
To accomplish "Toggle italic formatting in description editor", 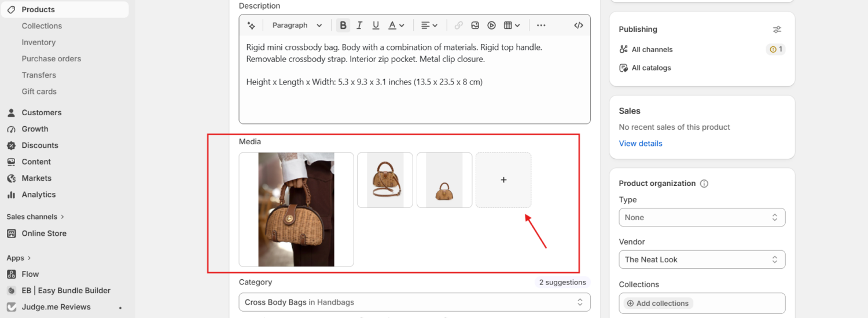I will coord(359,25).
